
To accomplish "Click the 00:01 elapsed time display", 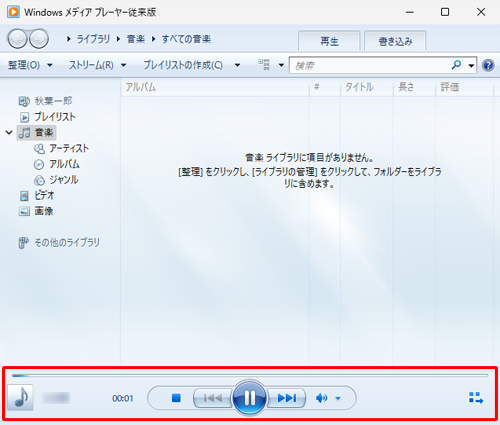I will (x=123, y=398).
